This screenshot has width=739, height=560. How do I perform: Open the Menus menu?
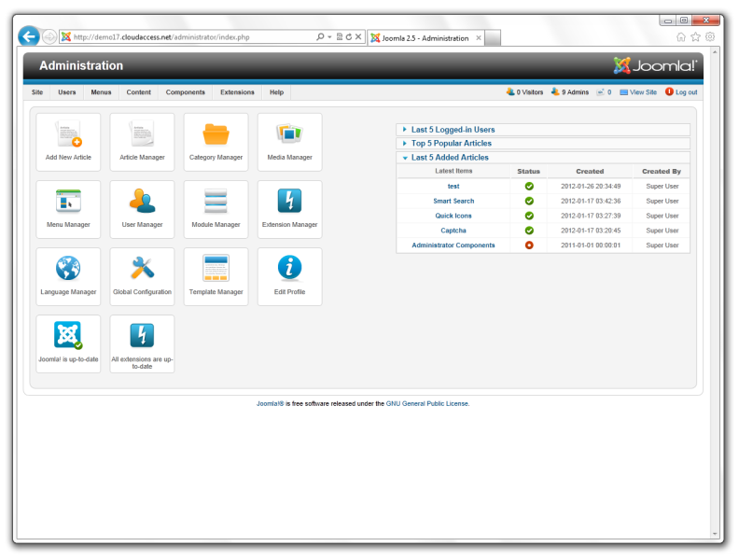tap(102, 92)
